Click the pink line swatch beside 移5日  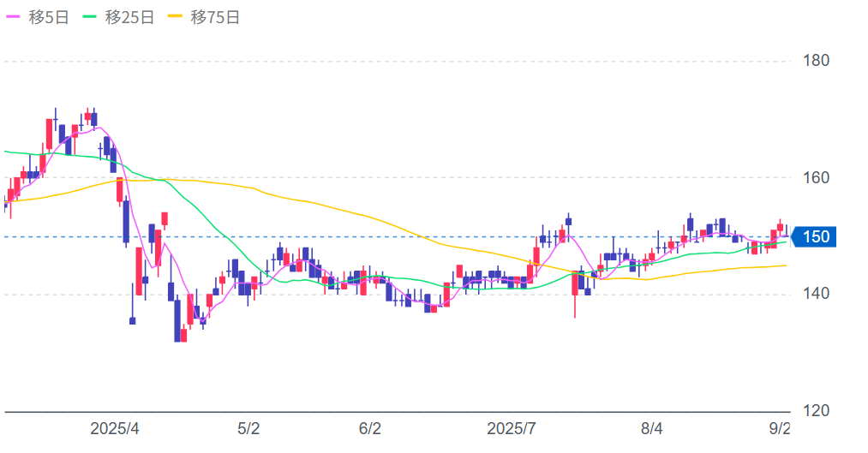pyautogui.click(x=15, y=17)
